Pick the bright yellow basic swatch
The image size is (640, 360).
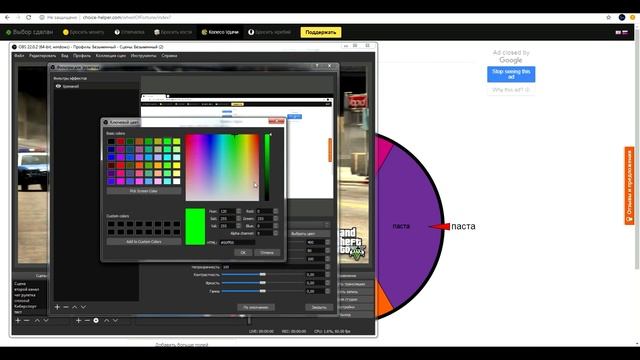pyautogui.click(x=177, y=165)
